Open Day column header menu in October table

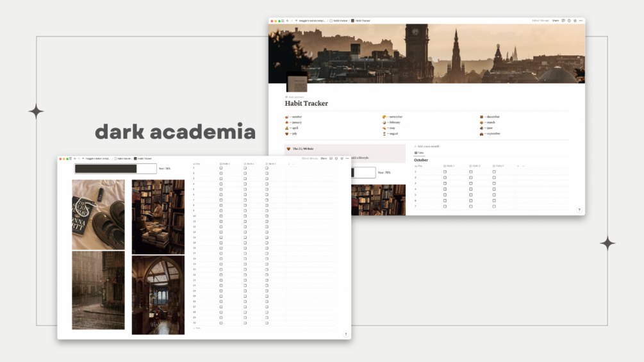tap(418, 166)
